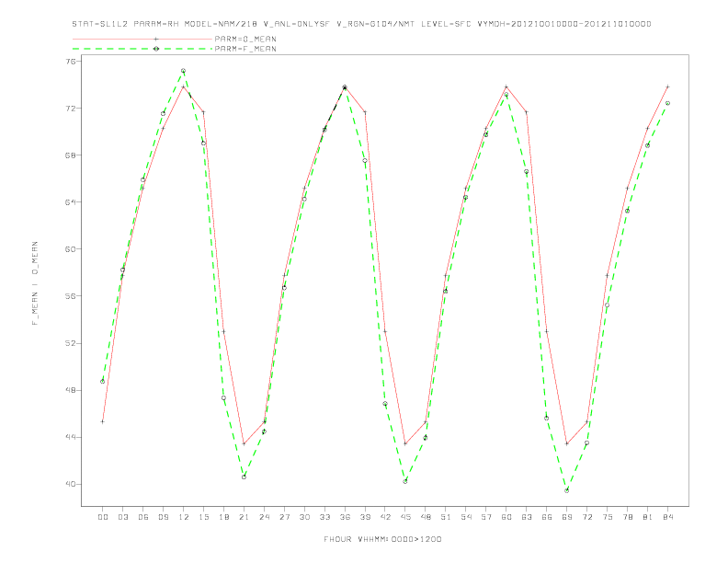Click x-axis forecast hour 42
This screenshot has width=728, height=563.
tap(385, 517)
